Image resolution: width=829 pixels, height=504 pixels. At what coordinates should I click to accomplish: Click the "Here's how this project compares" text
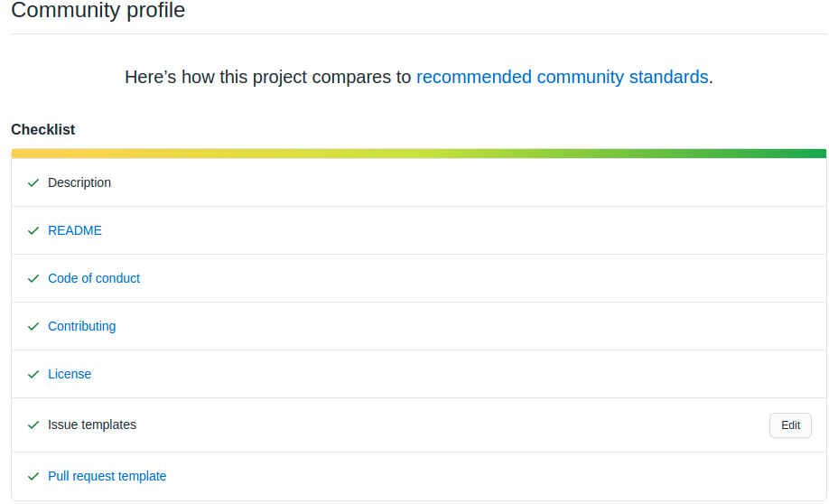coord(267,77)
